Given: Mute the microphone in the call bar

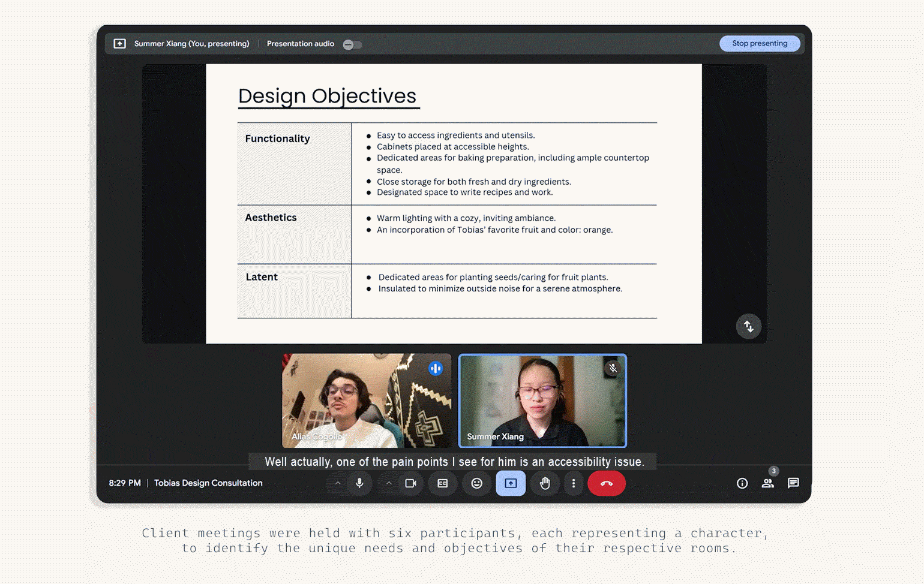Looking at the screenshot, I should 359,483.
